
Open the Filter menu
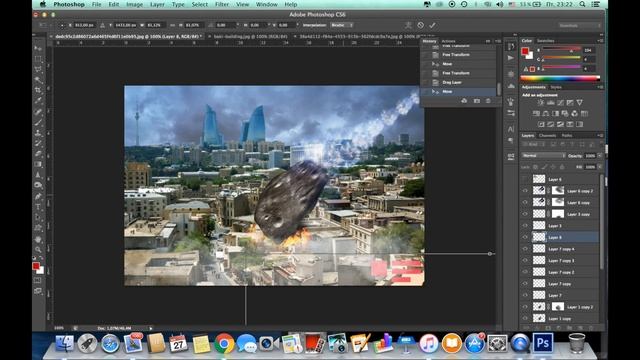(x=222, y=4)
